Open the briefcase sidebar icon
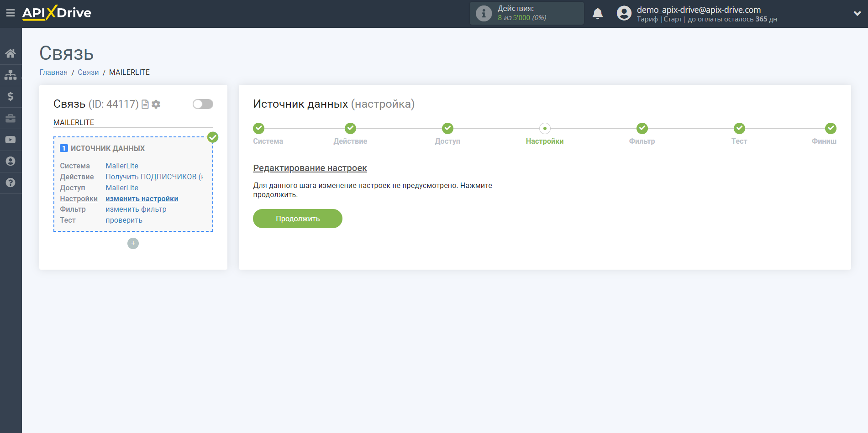The height and width of the screenshot is (433, 868). (11, 118)
